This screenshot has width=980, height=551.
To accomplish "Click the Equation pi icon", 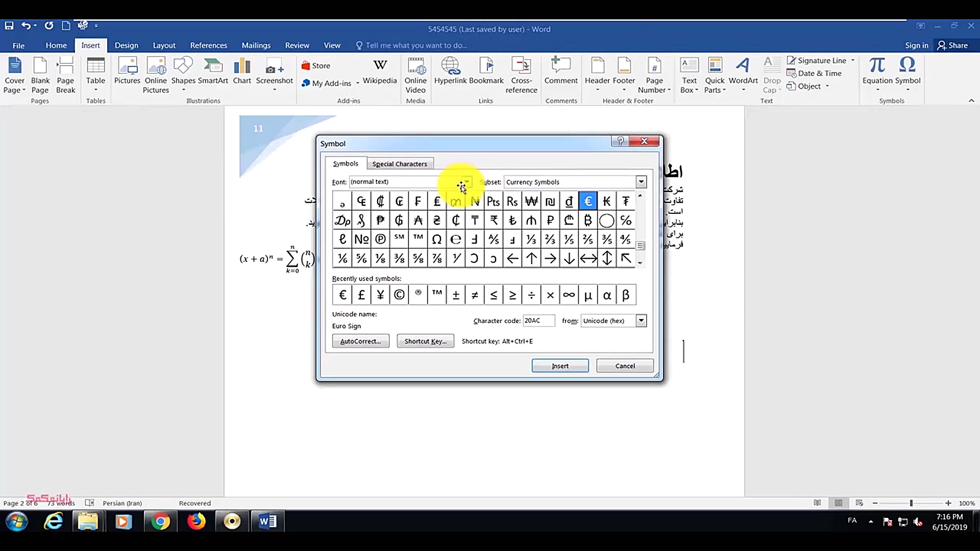I will [877, 65].
